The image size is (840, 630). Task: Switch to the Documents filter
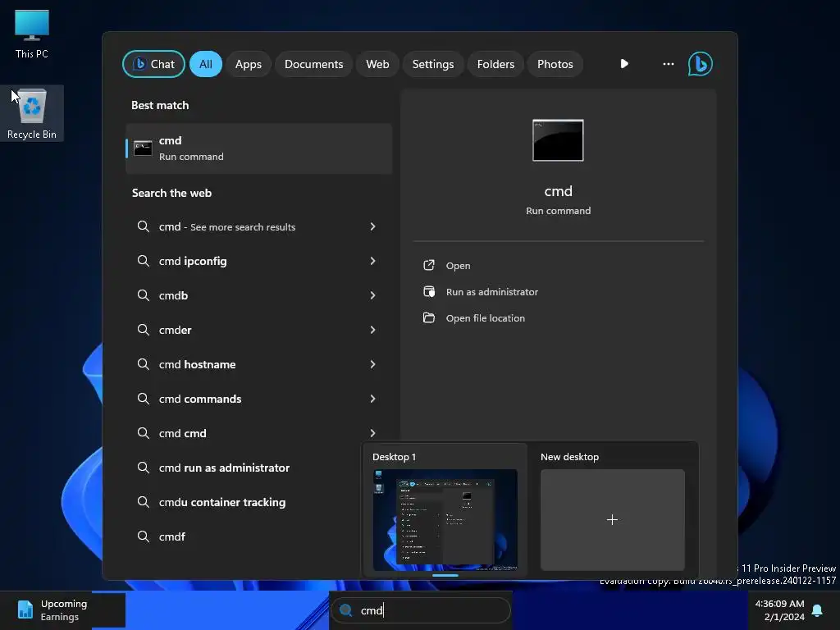pos(313,64)
